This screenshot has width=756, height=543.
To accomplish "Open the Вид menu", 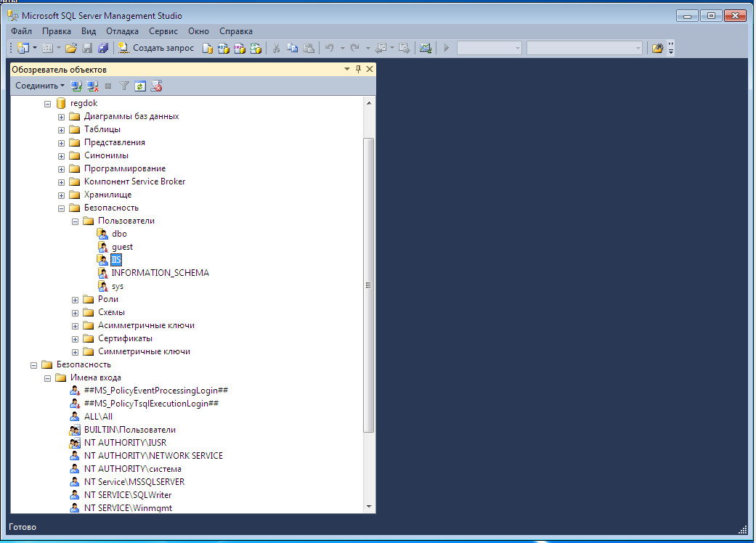I will tap(89, 31).
